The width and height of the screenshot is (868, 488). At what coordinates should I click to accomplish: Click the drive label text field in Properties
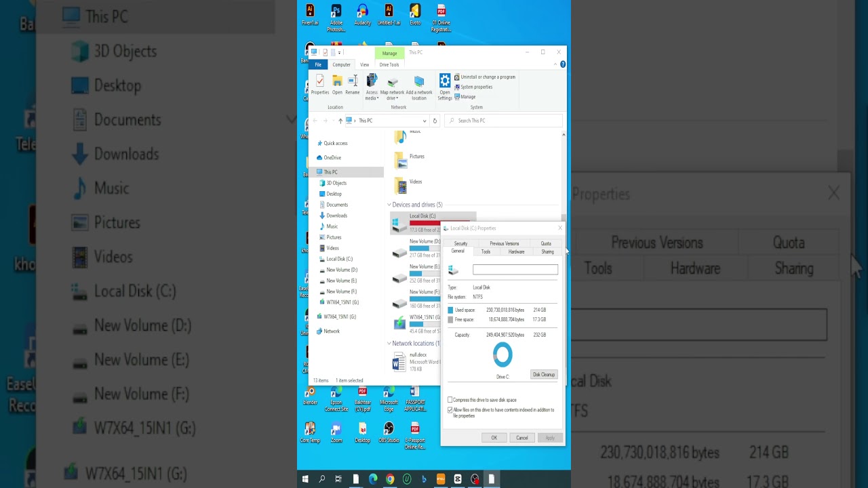click(x=515, y=270)
